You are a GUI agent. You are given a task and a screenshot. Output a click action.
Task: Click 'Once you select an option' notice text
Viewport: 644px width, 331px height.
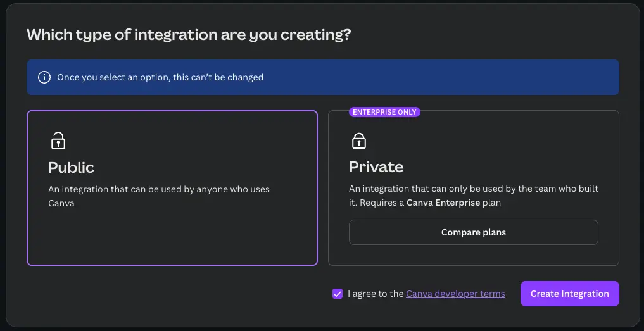point(160,77)
